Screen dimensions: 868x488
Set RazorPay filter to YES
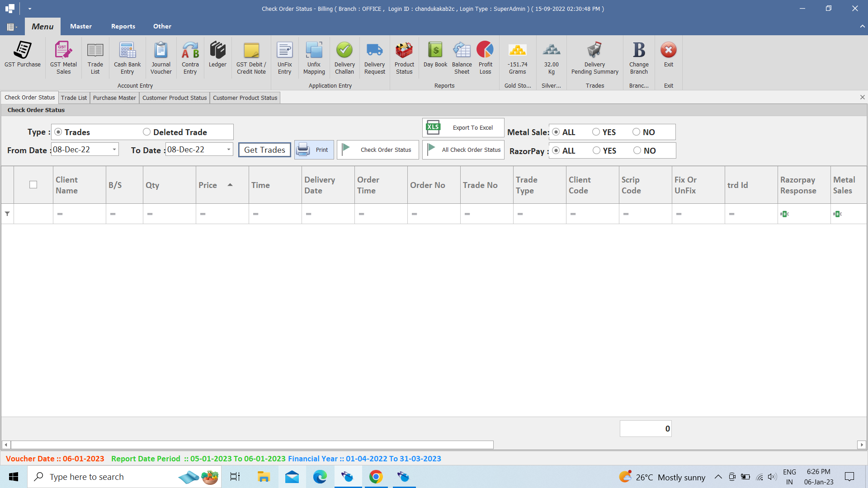[x=596, y=150]
